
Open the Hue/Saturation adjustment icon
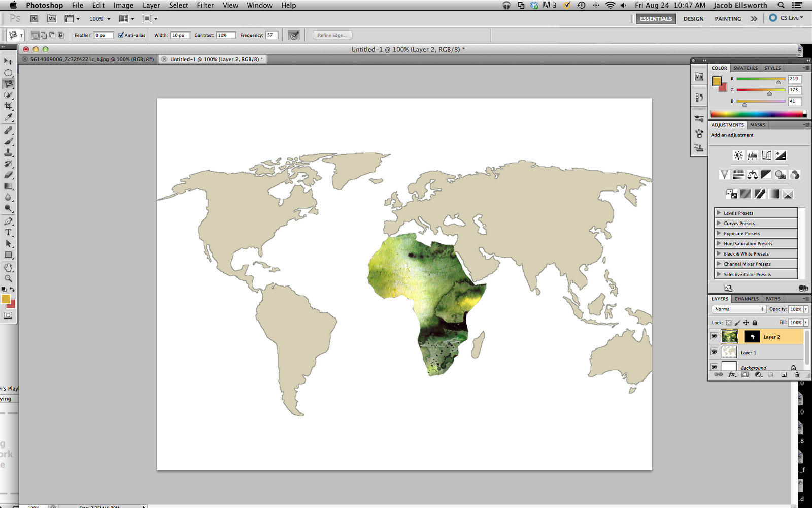click(738, 174)
